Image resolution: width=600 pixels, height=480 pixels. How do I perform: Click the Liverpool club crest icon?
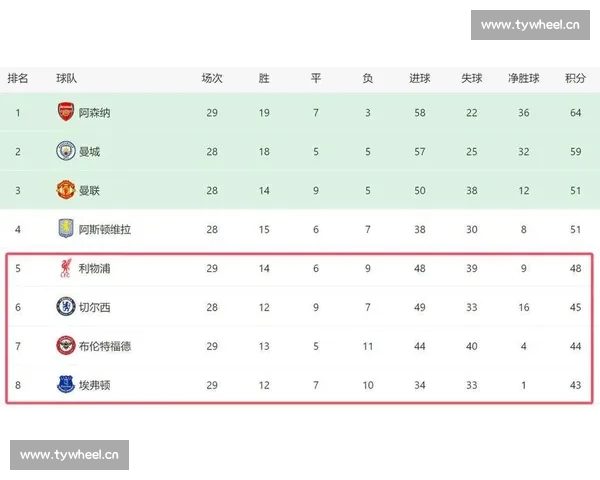tap(66, 268)
